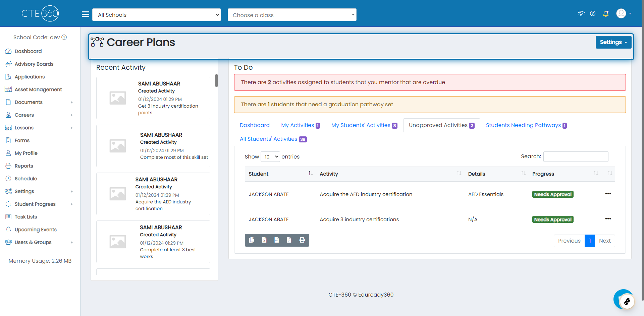Open row actions for Acquire 3 industry certifications
The height and width of the screenshot is (316, 644).
tap(608, 219)
